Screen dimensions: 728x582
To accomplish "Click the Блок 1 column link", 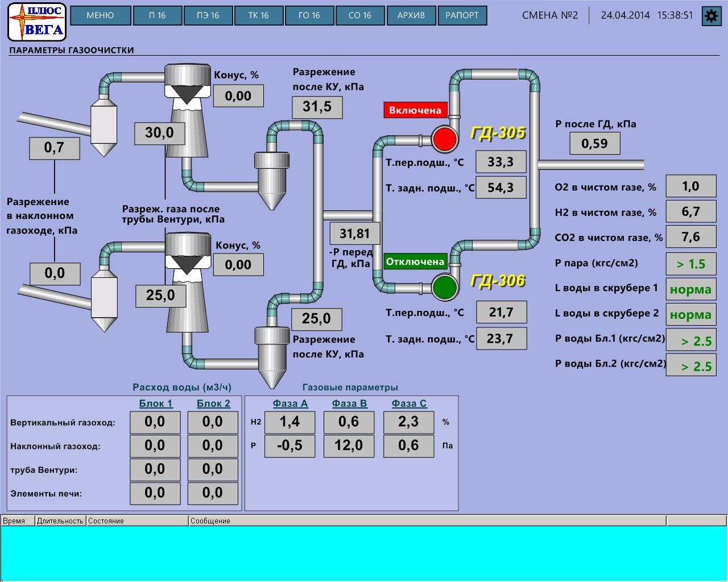I will coord(156,404).
